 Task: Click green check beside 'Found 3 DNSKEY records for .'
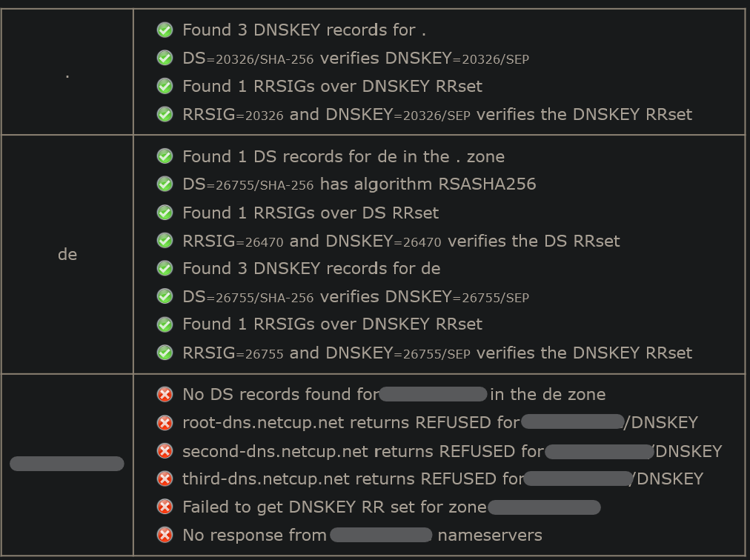point(165,30)
